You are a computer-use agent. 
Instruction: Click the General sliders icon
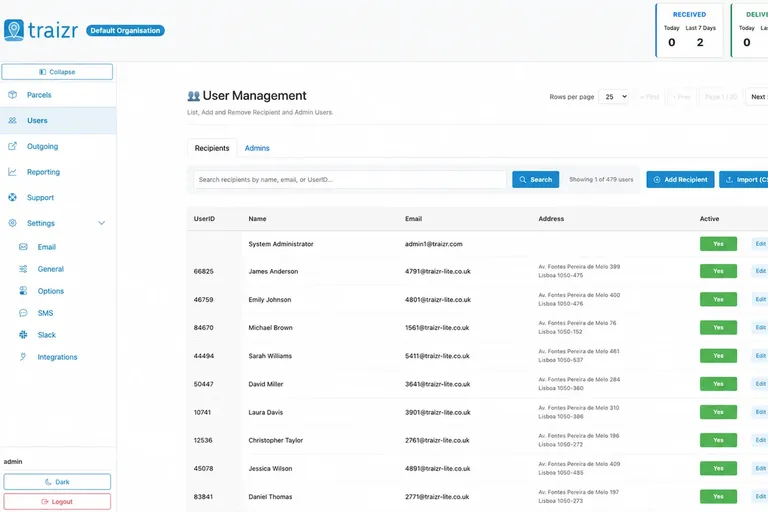pos(23,269)
